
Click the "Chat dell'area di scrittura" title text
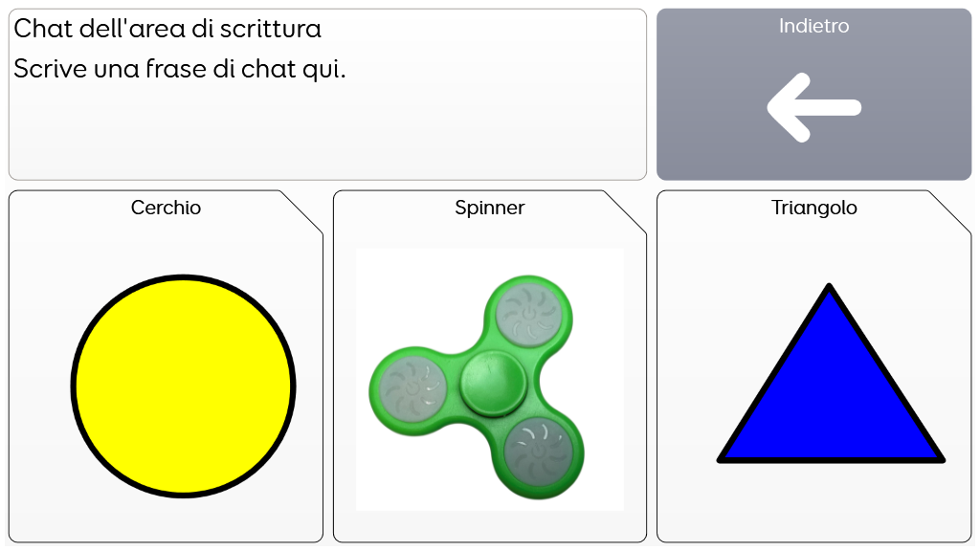click(x=167, y=29)
